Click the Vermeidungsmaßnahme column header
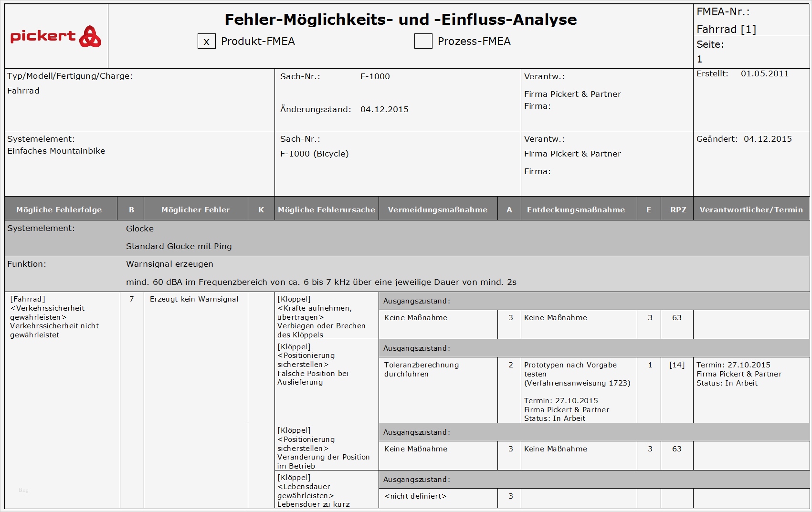This screenshot has height=512, width=812. coord(438,209)
